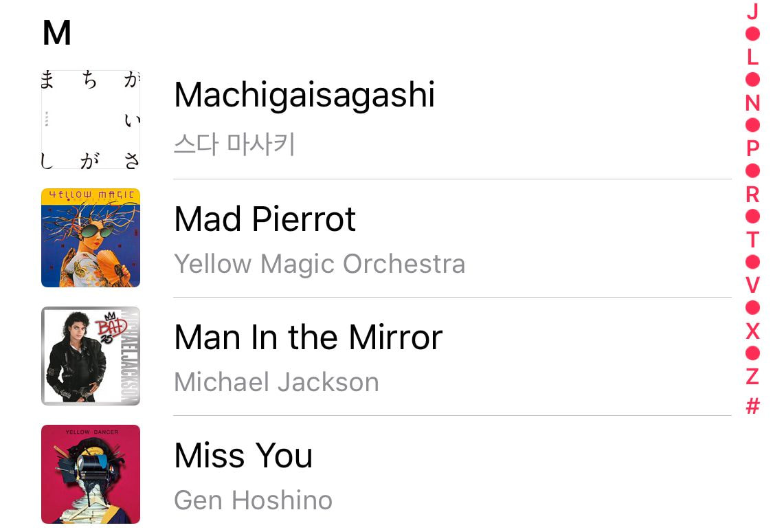Jump to letter X in index
Image resolution: width=773 pixels, height=532 pixels.
(x=752, y=331)
